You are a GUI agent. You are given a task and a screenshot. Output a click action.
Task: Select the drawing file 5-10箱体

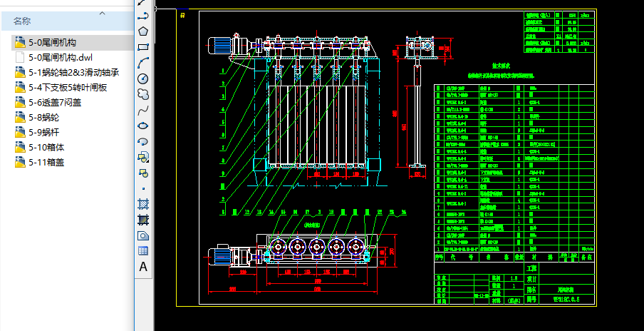click(46, 147)
